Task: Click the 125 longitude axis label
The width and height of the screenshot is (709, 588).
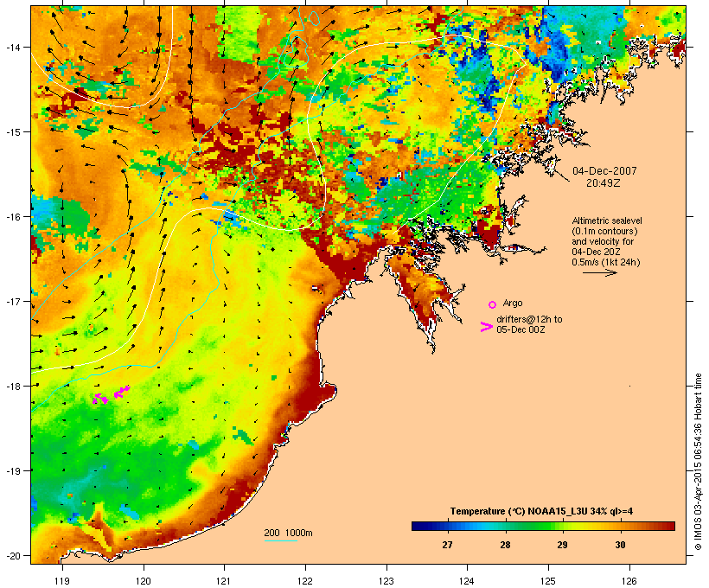Action: pyautogui.click(x=548, y=581)
